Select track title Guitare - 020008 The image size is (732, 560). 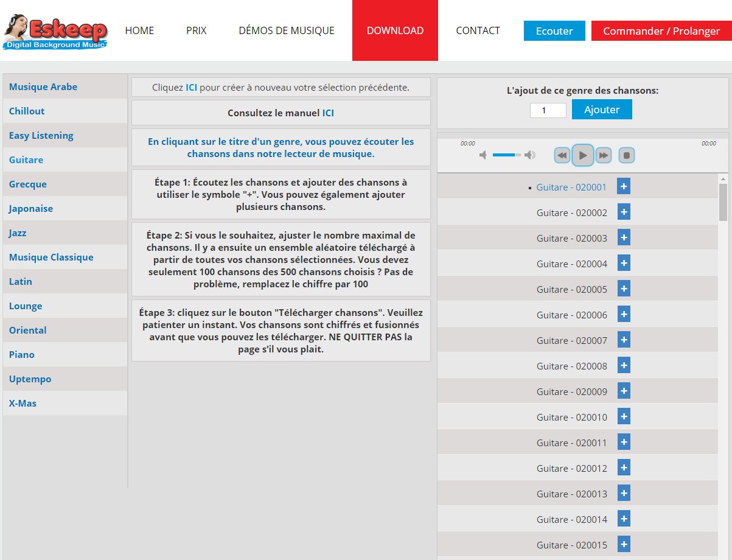coord(572,366)
